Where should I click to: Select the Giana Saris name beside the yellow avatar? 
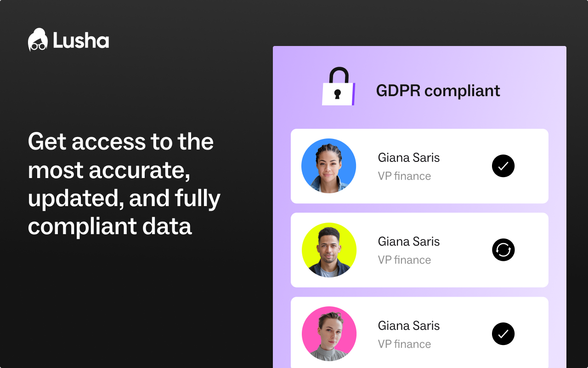[409, 241]
